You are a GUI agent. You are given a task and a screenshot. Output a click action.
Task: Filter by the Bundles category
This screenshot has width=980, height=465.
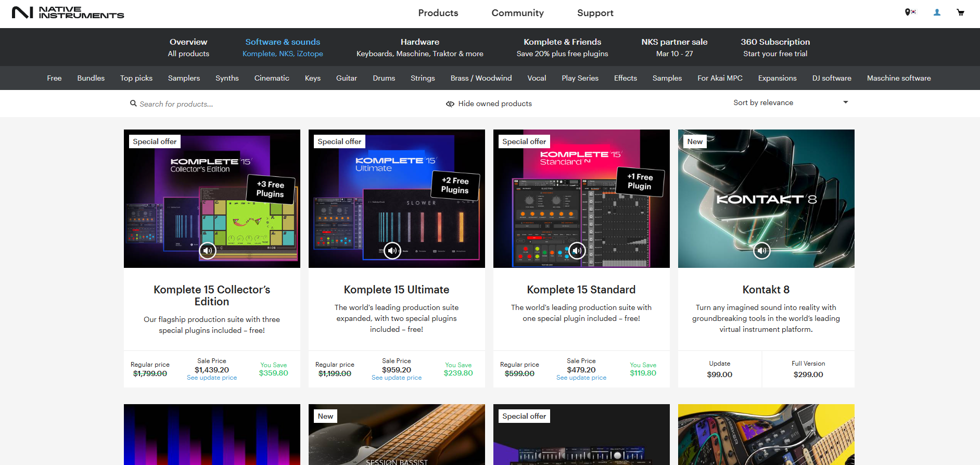click(91, 78)
